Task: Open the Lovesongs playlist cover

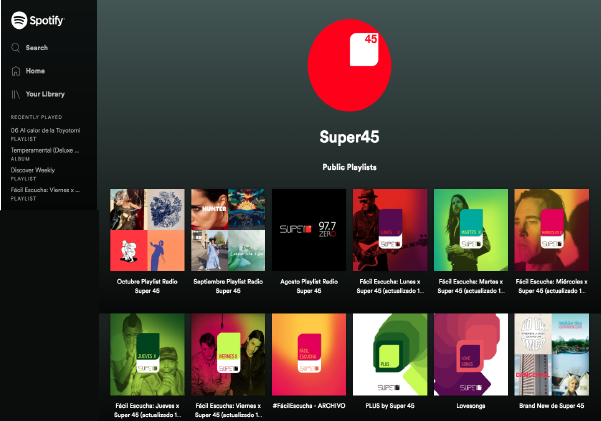Action: [471, 354]
